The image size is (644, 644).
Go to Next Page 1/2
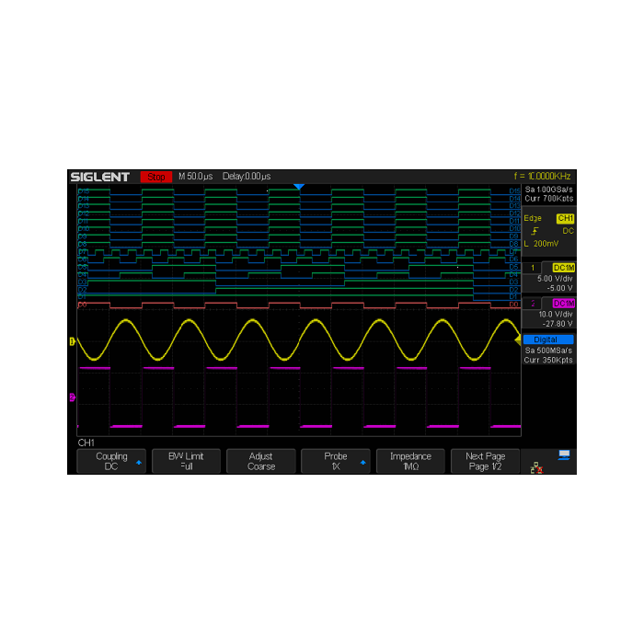tap(485, 461)
